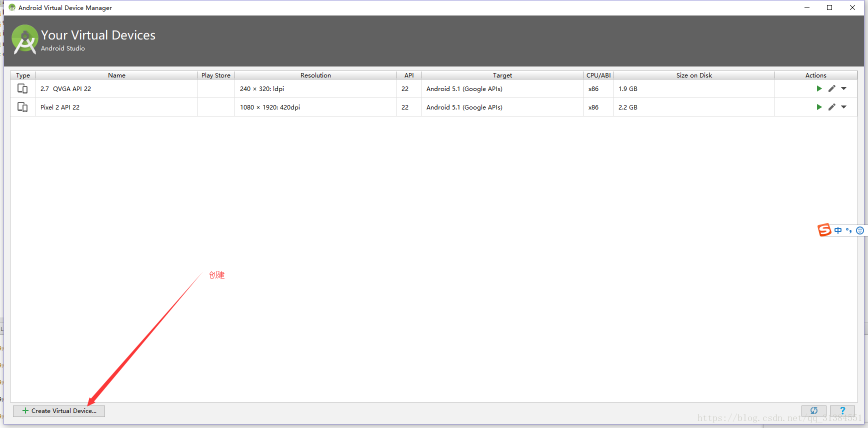Sort by Resolution column header
Image resolution: width=868 pixels, height=428 pixels.
point(315,75)
